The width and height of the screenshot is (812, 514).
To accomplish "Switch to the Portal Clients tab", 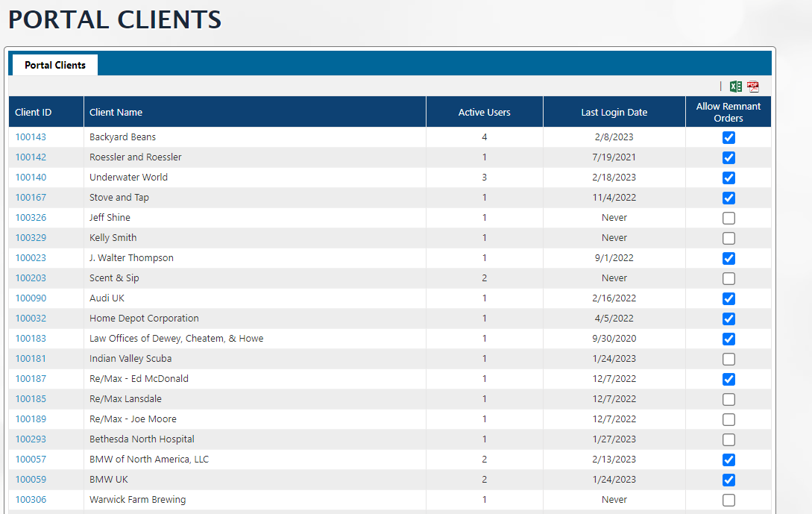I will click(x=54, y=65).
